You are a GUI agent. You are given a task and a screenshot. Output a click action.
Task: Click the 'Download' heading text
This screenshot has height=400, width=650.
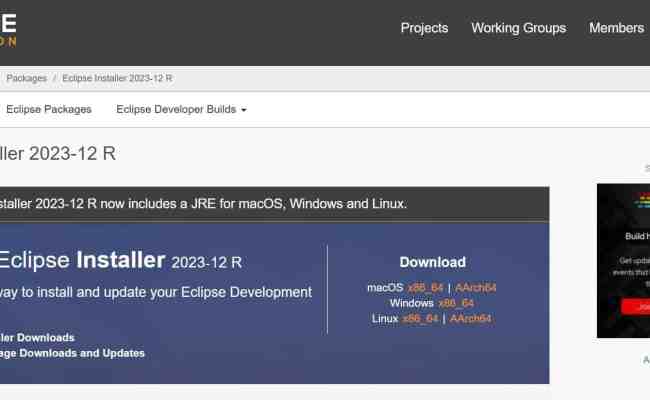(432, 262)
